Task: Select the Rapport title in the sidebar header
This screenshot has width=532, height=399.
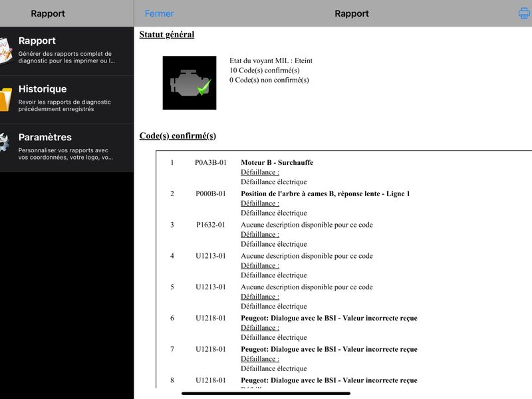Action: pos(48,13)
